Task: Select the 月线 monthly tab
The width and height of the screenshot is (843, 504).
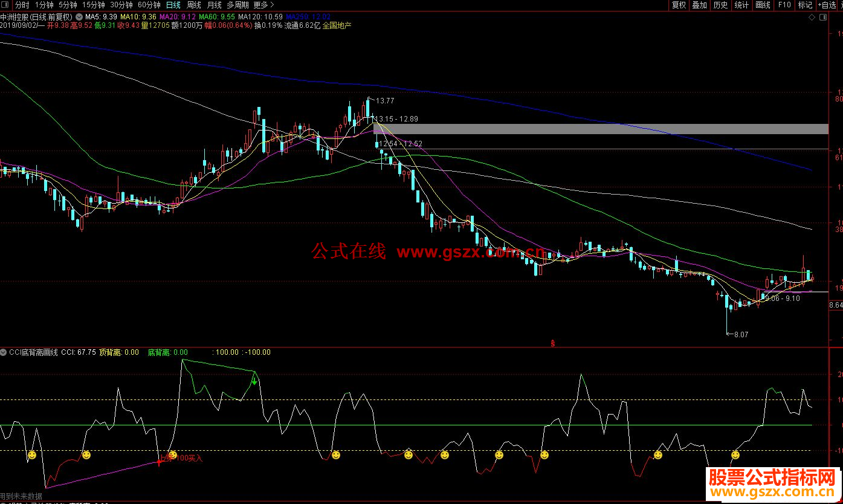Action: (214, 5)
